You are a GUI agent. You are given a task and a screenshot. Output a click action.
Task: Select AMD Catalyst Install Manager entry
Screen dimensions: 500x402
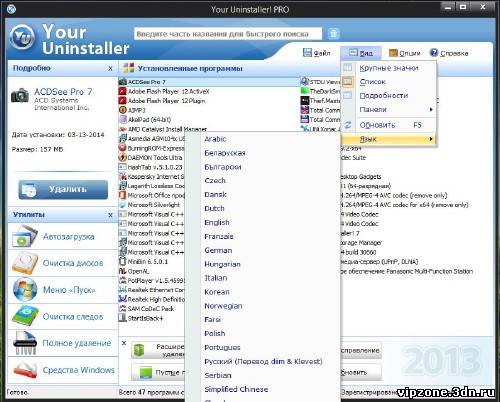click(x=163, y=129)
